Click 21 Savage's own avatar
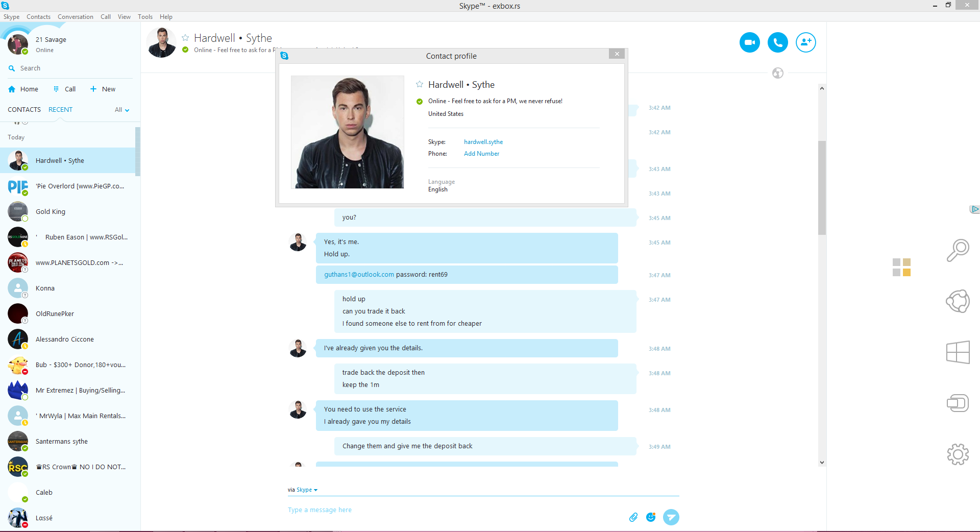Viewport: 980px width, 532px height. point(18,44)
